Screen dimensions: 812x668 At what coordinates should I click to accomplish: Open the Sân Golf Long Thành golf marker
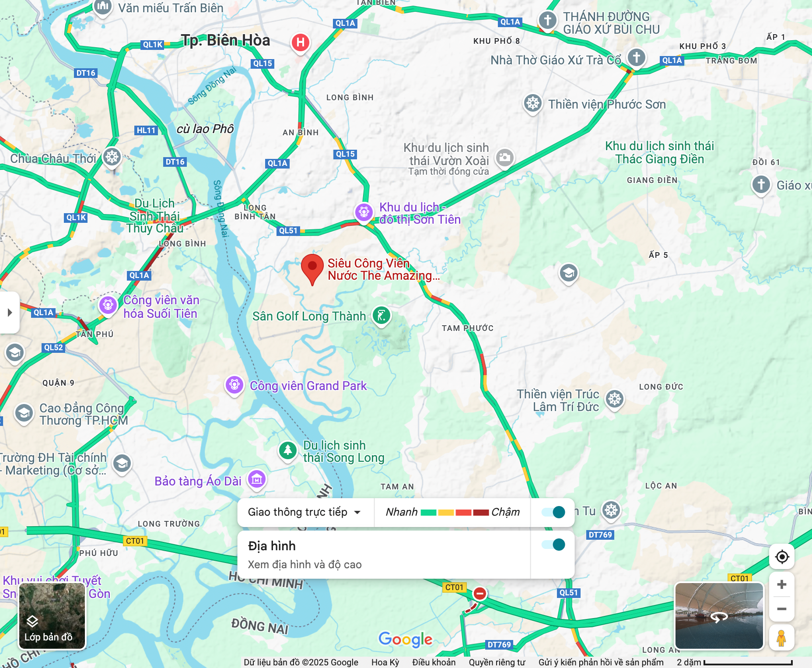click(x=381, y=316)
